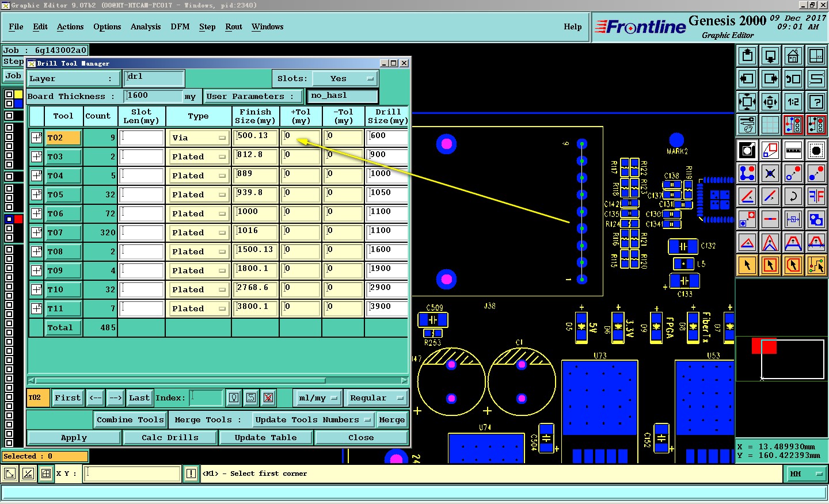Open the Plated type dropdown for T03
Screen dimensions: 829x504
click(x=199, y=156)
